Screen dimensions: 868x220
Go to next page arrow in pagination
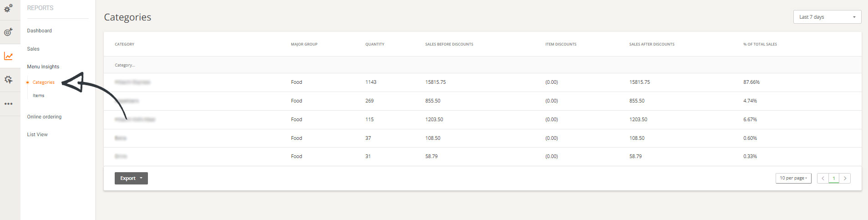point(845,179)
